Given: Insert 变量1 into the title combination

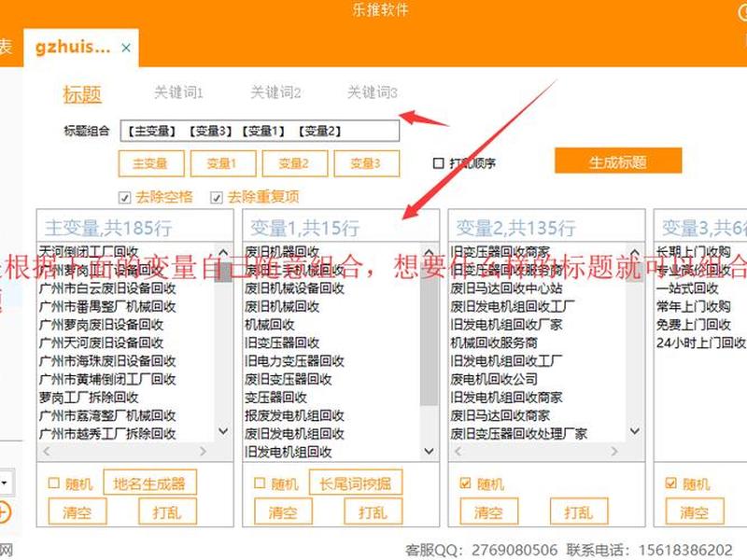Looking at the screenshot, I should coord(223,163).
